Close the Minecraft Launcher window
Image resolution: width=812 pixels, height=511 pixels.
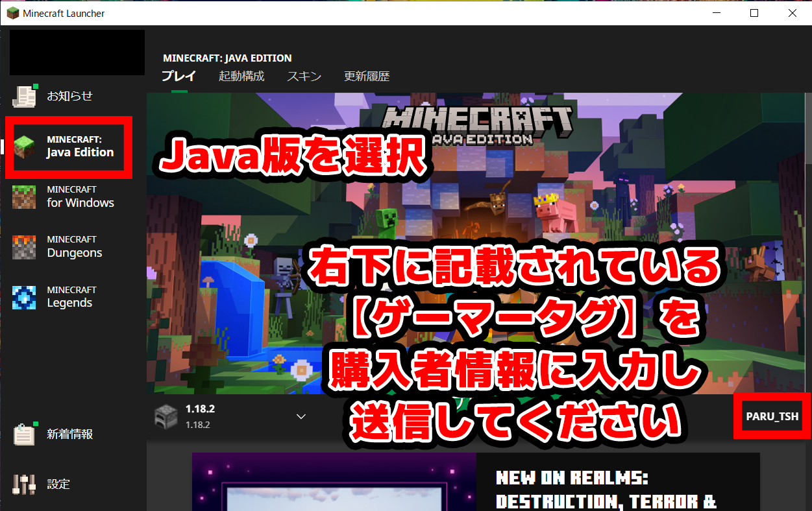[793, 13]
